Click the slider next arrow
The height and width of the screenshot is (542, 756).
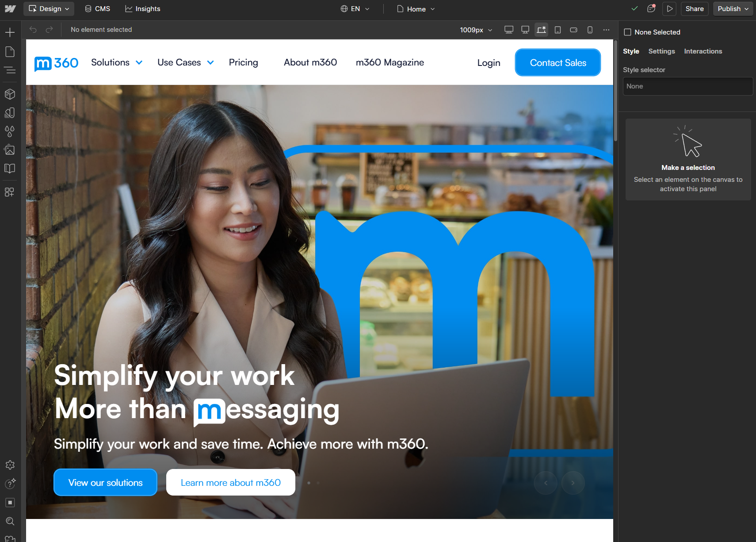573,483
